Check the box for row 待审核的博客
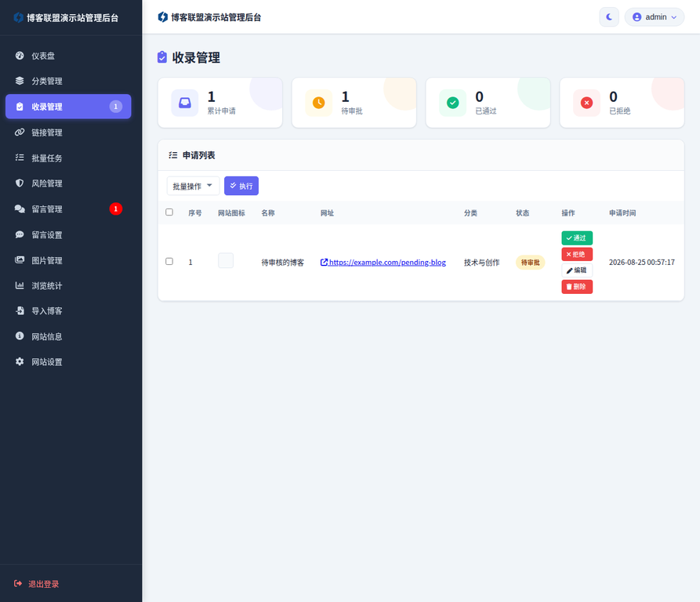 pos(169,262)
